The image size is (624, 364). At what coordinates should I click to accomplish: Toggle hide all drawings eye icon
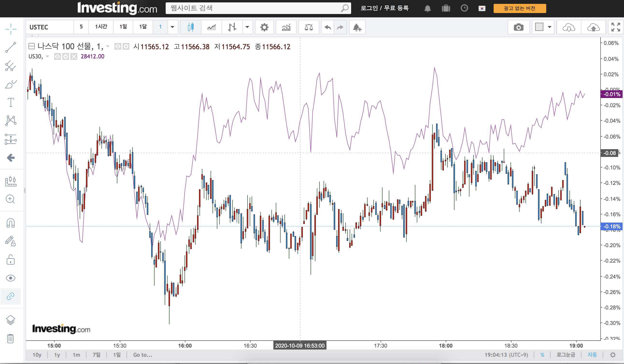(10, 278)
